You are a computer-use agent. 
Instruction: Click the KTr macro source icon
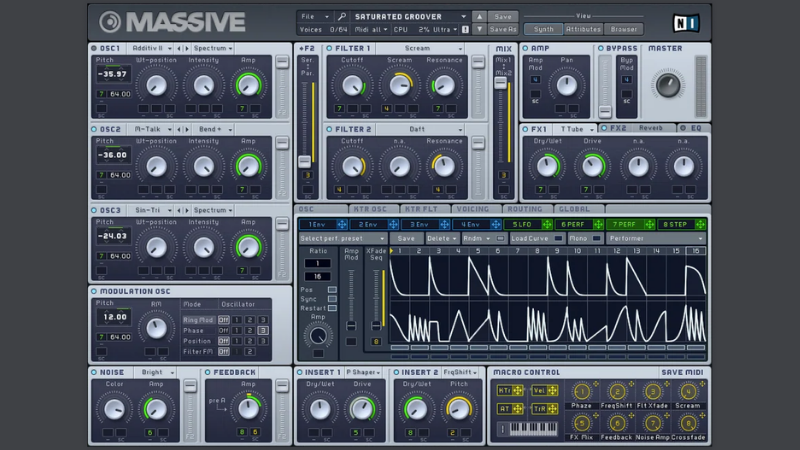510,391
